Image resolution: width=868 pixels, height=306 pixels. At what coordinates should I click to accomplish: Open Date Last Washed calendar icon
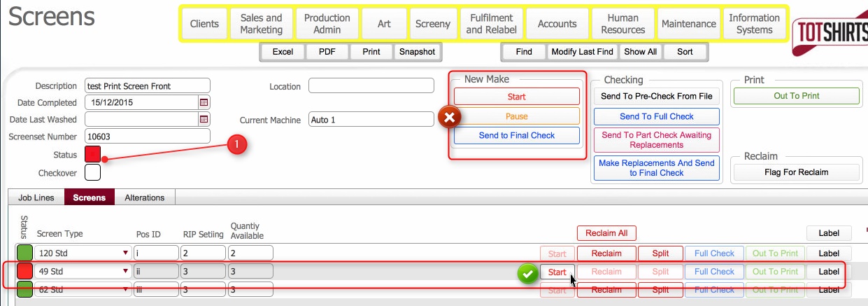tap(204, 119)
